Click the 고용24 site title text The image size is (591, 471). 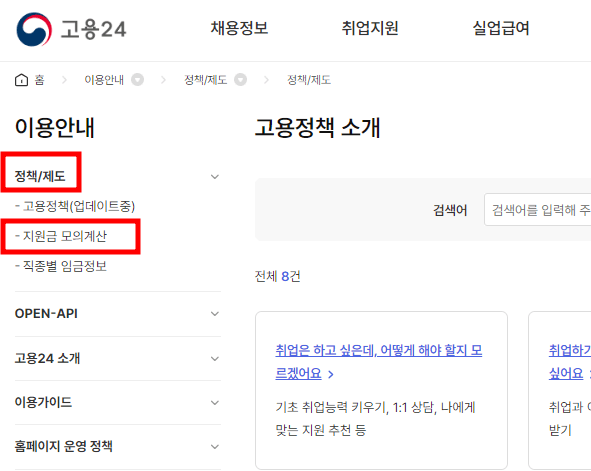[x=93, y=29]
